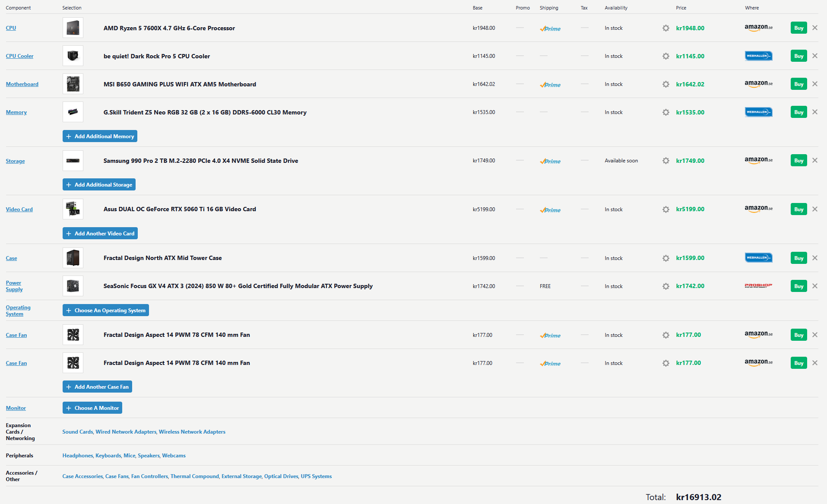The height and width of the screenshot is (504, 827).
Task: Open the Asus RTX 5060 Ti product thumbnail
Action: [x=73, y=209]
